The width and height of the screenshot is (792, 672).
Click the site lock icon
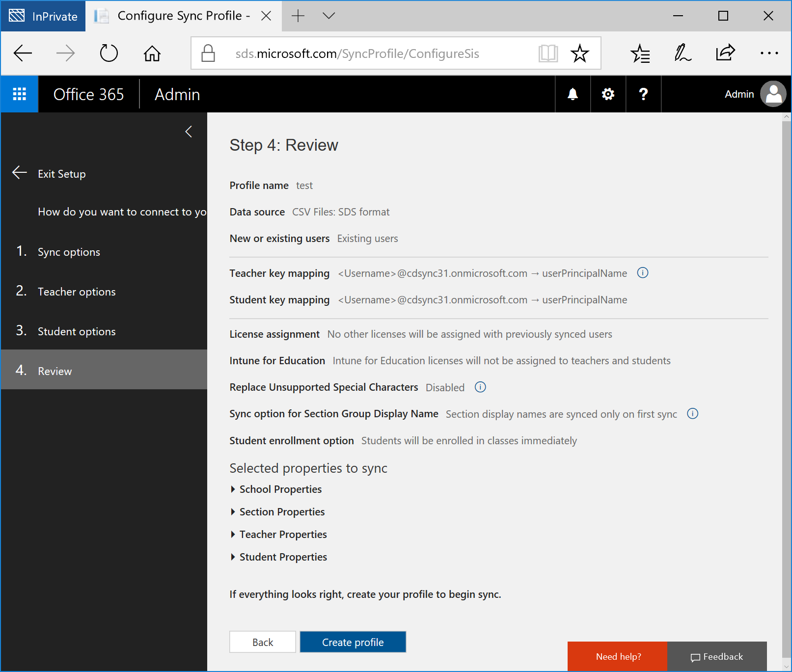(x=208, y=53)
